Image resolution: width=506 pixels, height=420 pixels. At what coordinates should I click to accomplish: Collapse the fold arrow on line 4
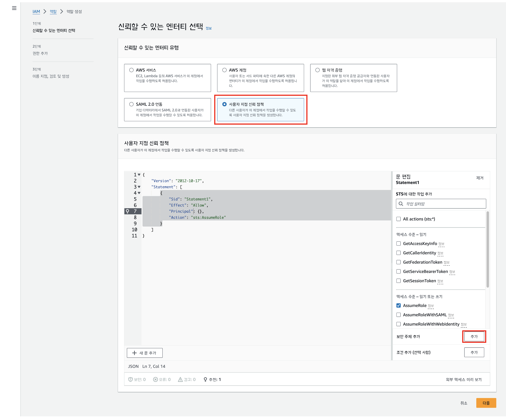point(139,193)
